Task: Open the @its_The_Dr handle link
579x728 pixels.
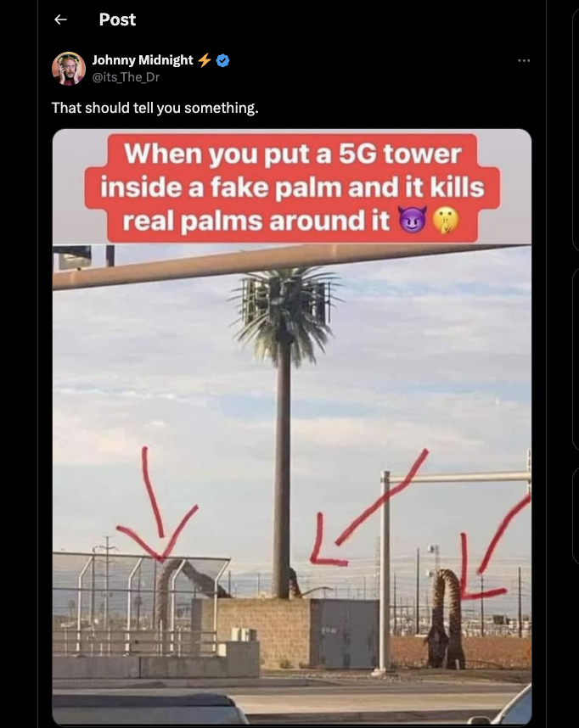Action: pos(126,77)
